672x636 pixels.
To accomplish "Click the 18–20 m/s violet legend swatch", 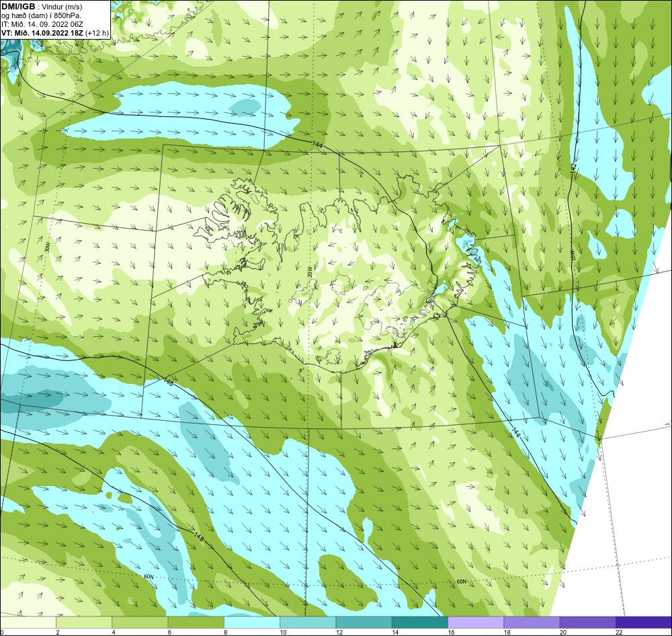I will 532,622.
